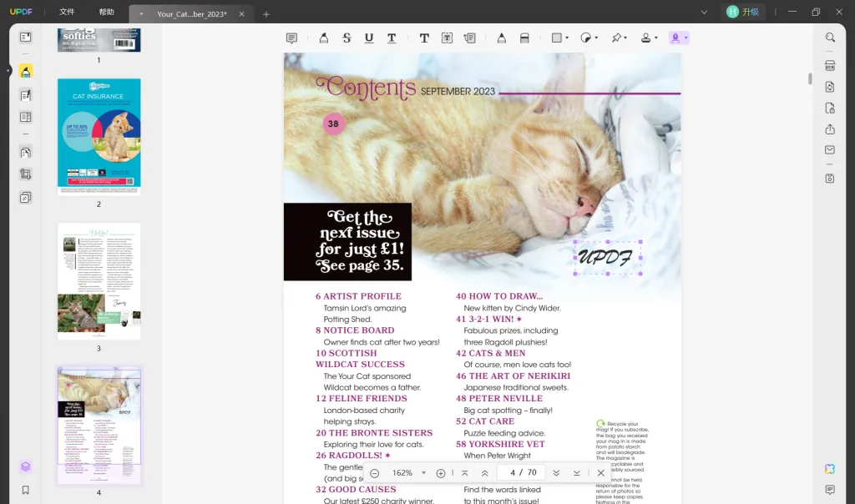Screen dimensions: 855x504
Task: Jump to the first page
Action: pyautogui.click(x=464, y=473)
